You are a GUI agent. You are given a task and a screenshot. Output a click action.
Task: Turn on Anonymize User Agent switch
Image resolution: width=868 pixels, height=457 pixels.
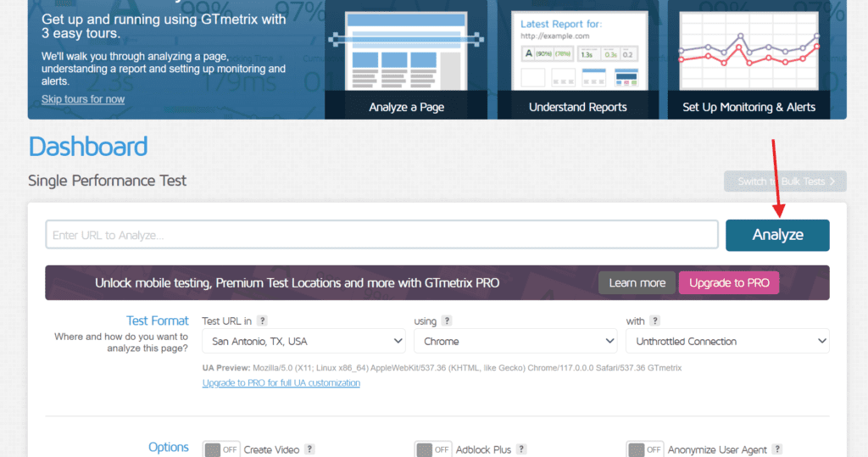point(645,449)
